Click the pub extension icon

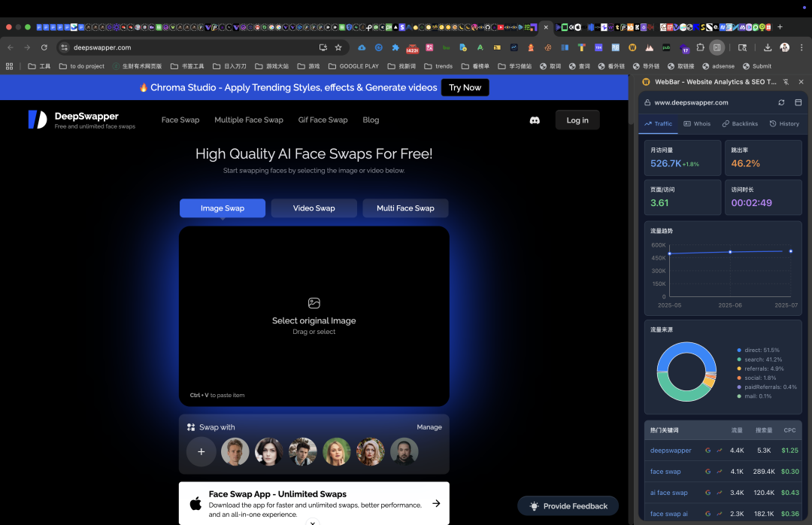[666, 47]
